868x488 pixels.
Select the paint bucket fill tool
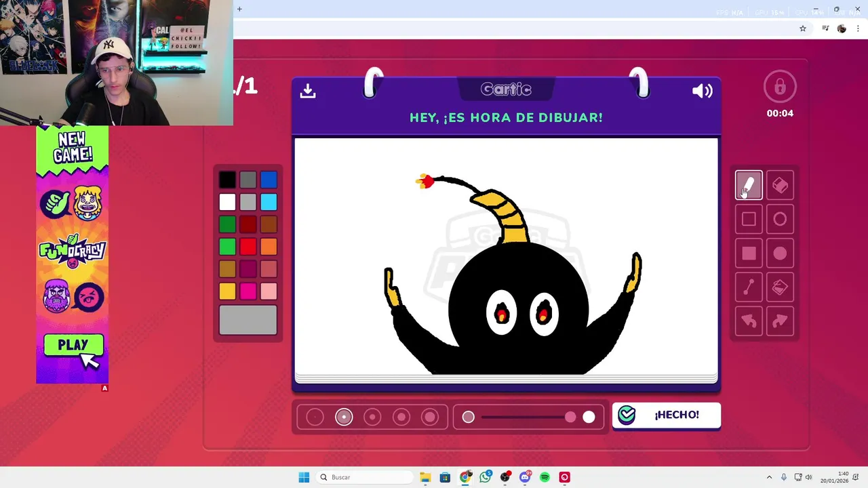[780, 287]
